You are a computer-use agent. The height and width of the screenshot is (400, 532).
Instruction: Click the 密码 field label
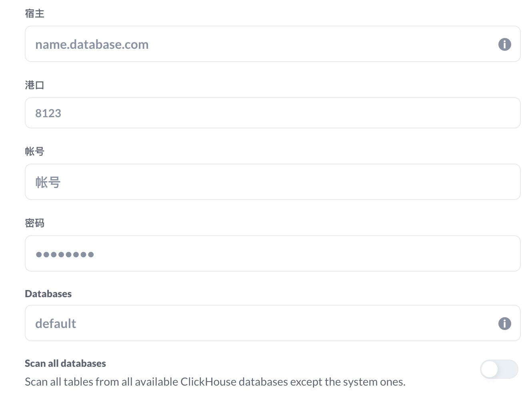[35, 223]
